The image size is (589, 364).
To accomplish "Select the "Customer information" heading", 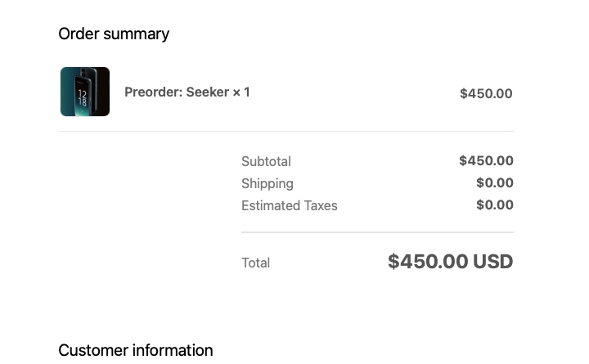I will pos(135,350).
